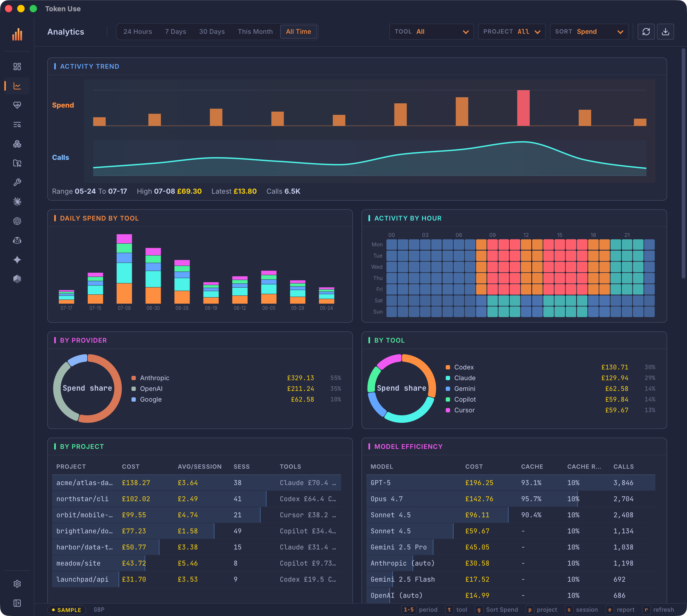Select the All Time range tab
Screen dimensions: 687x616
click(298, 31)
